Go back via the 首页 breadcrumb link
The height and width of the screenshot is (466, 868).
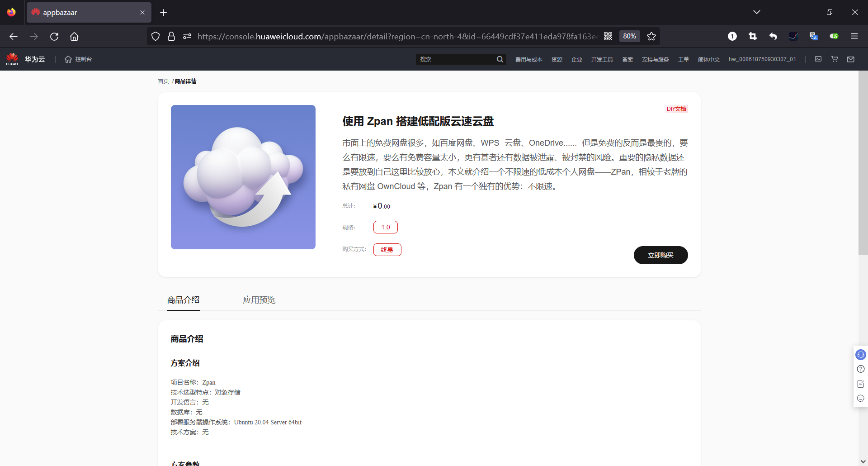coord(163,81)
